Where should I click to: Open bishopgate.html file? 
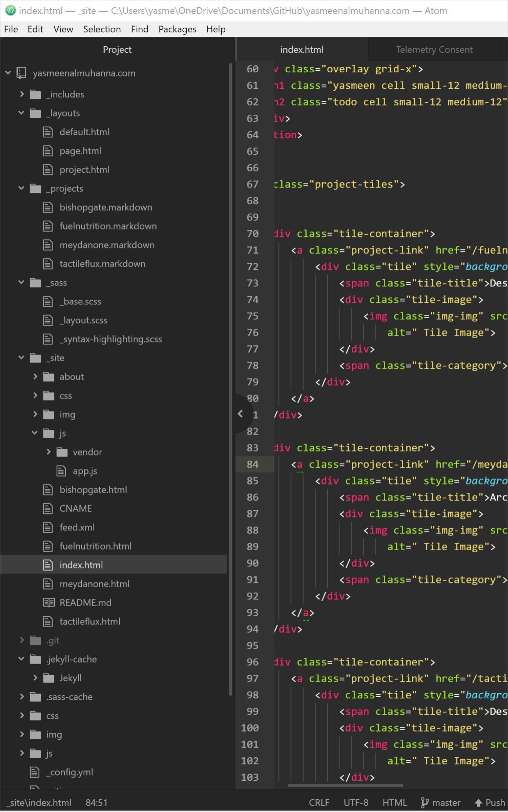coord(93,490)
